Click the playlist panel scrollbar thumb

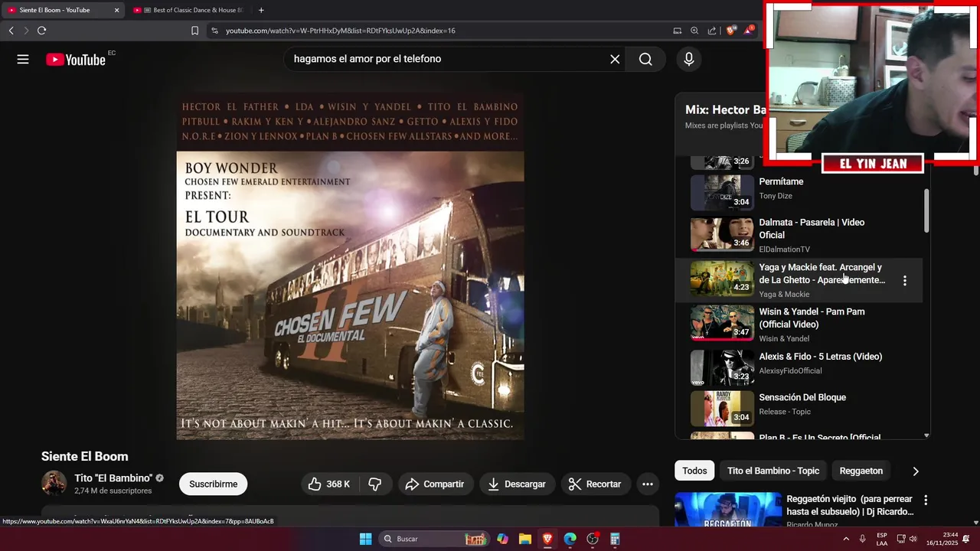point(926,210)
